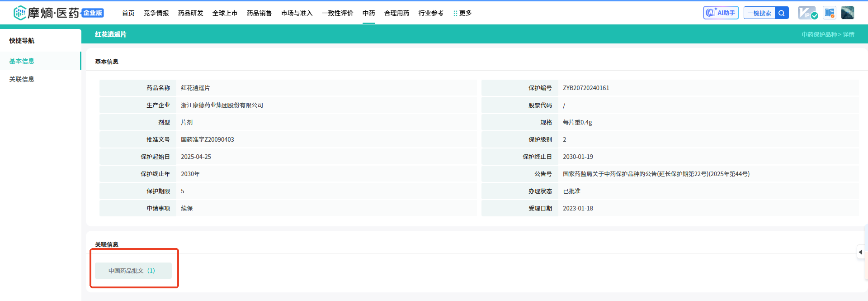The height and width of the screenshot is (301, 868).
Task: Open the AI助手 assistant
Action: [721, 13]
